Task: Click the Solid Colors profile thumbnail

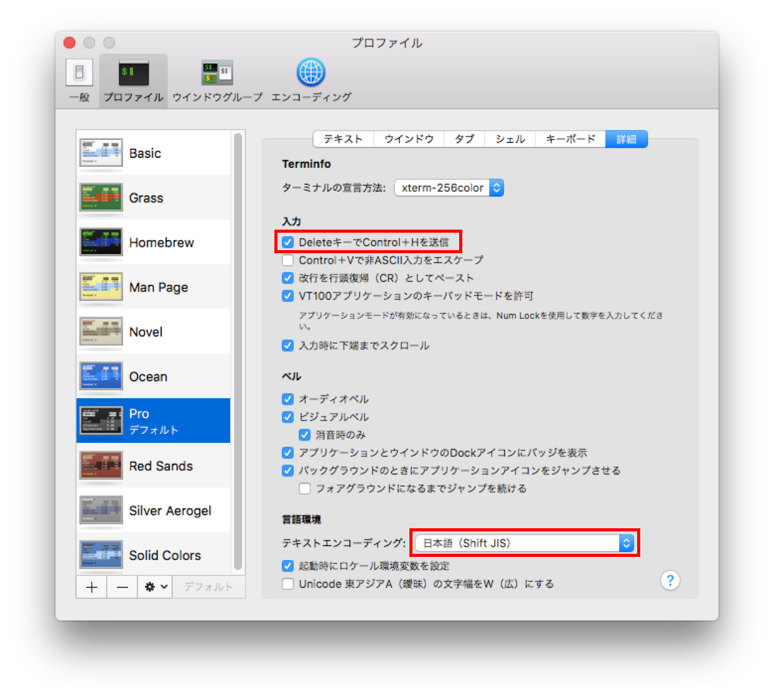Action: pos(101,555)
